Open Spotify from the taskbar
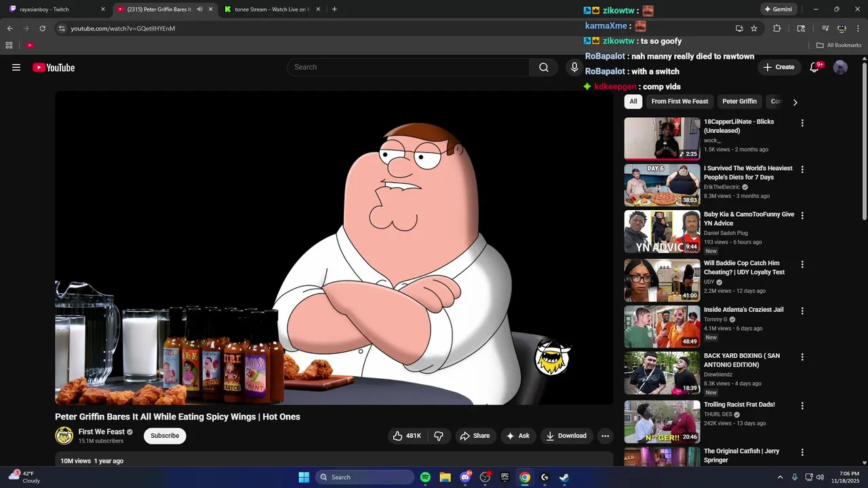 [425, 477]
